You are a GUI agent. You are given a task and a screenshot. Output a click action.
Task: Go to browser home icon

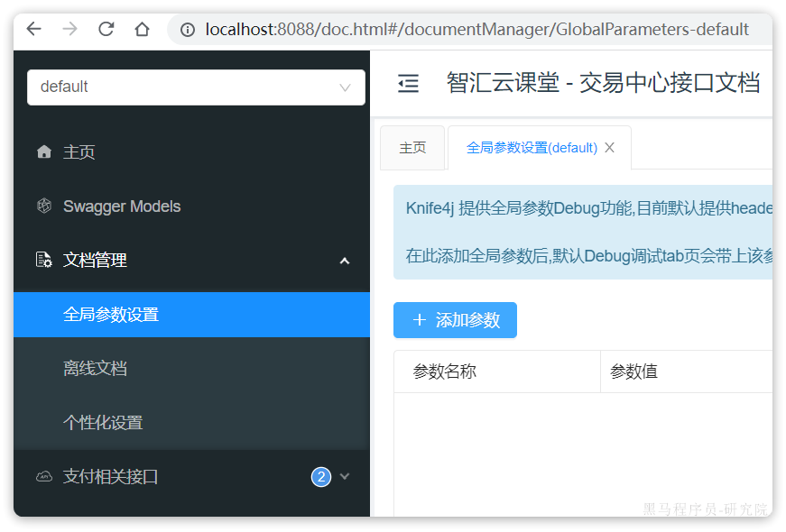click(x=142, y=29)
